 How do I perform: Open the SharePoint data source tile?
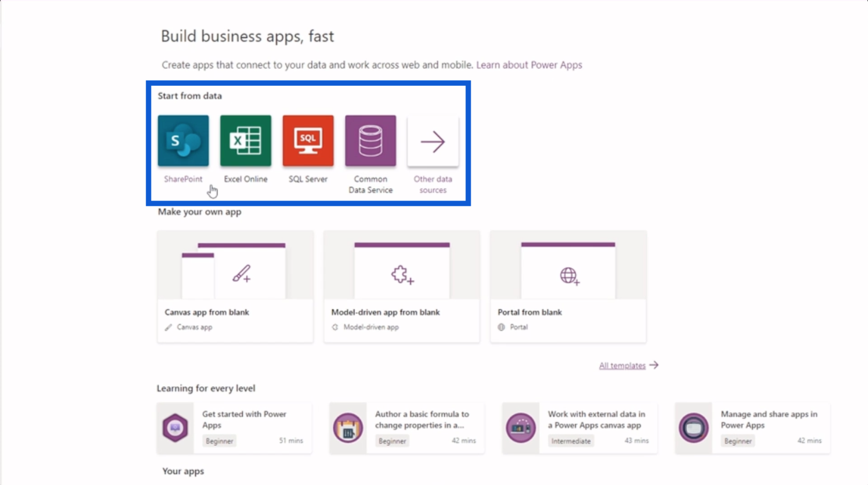183,141
